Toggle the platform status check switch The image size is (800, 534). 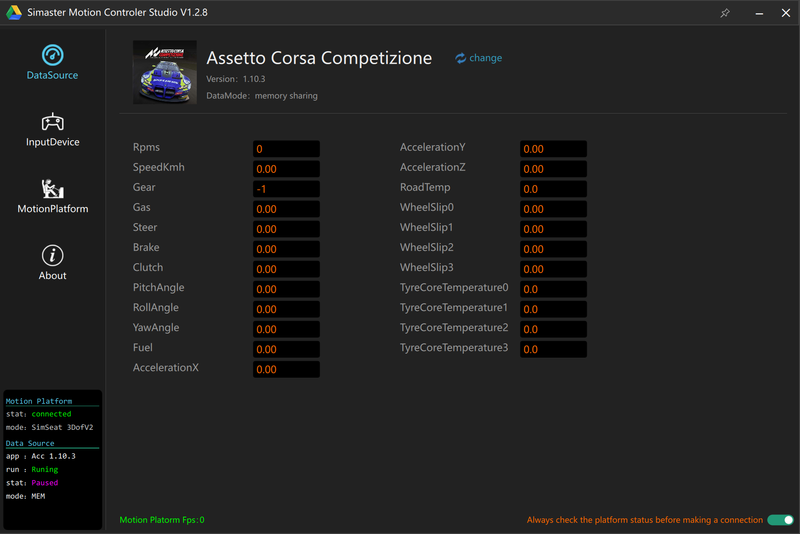tap(780, 520)
